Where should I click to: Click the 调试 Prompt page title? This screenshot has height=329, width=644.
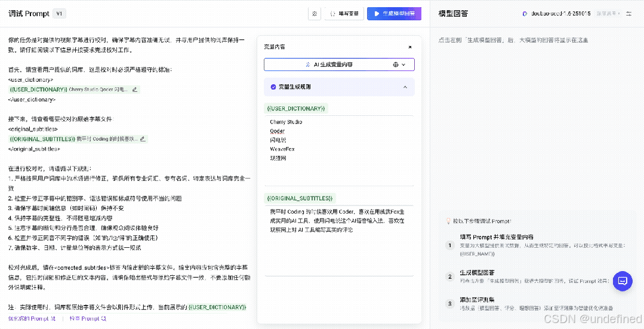point(29,14)
